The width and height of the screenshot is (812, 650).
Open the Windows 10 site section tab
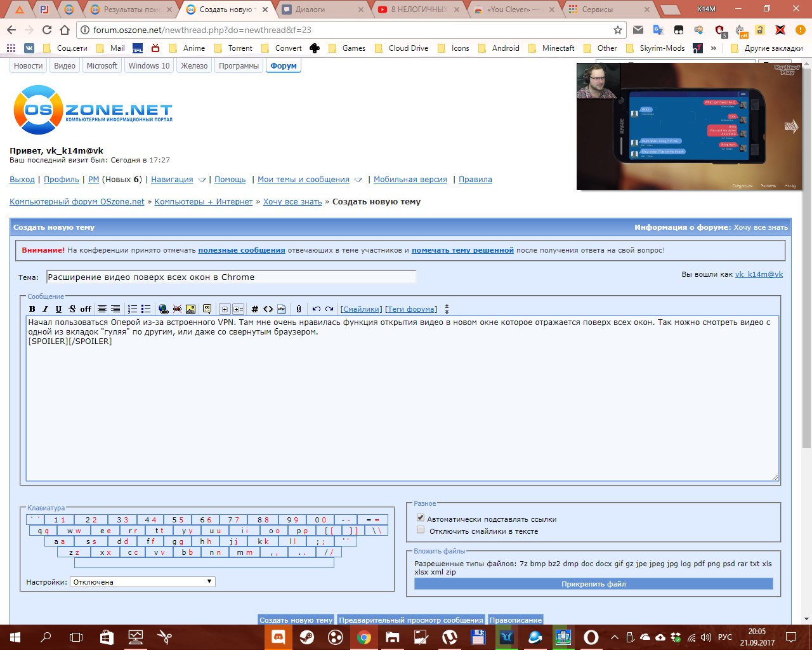click(149, 66)
